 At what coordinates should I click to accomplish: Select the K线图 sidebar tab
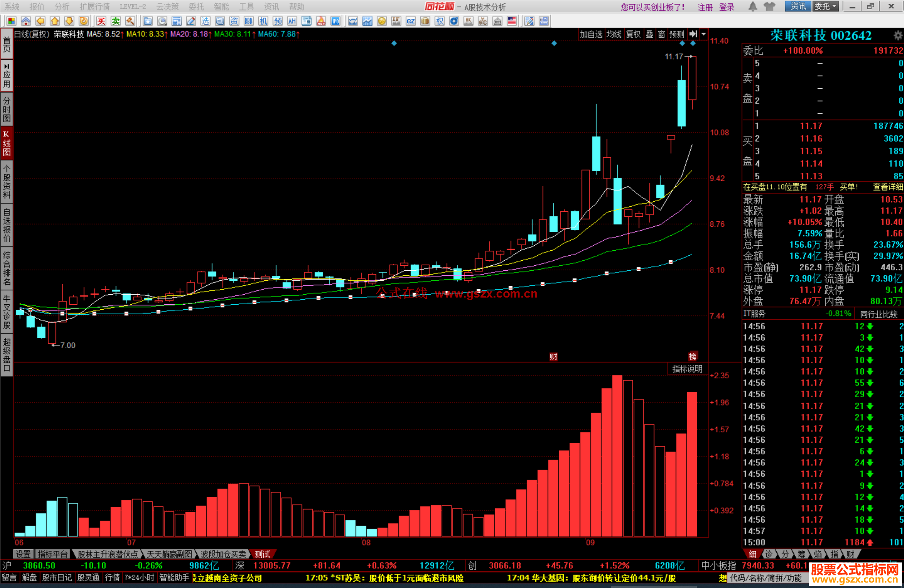[x=7, y=143]
